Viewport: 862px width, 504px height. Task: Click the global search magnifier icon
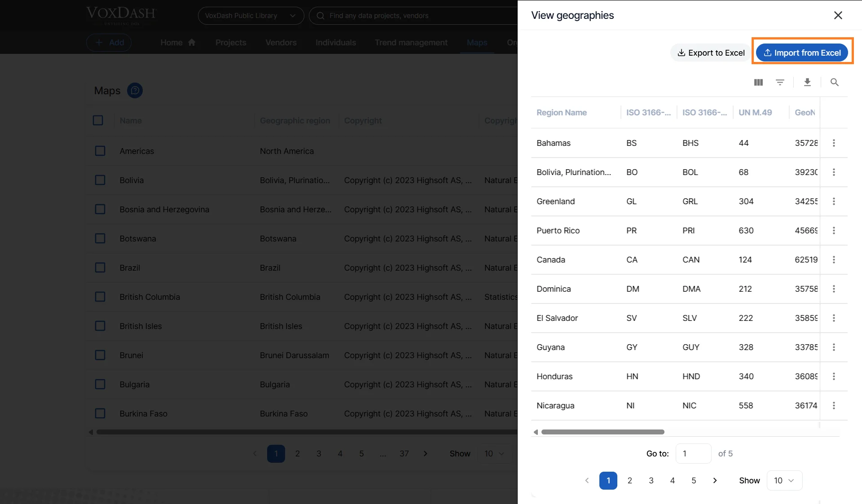(x=320, y=16)
